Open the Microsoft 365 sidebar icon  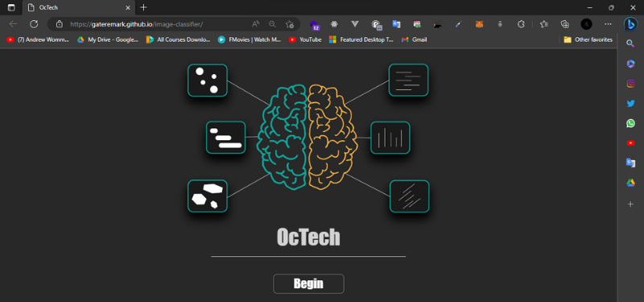pos(630,64)
